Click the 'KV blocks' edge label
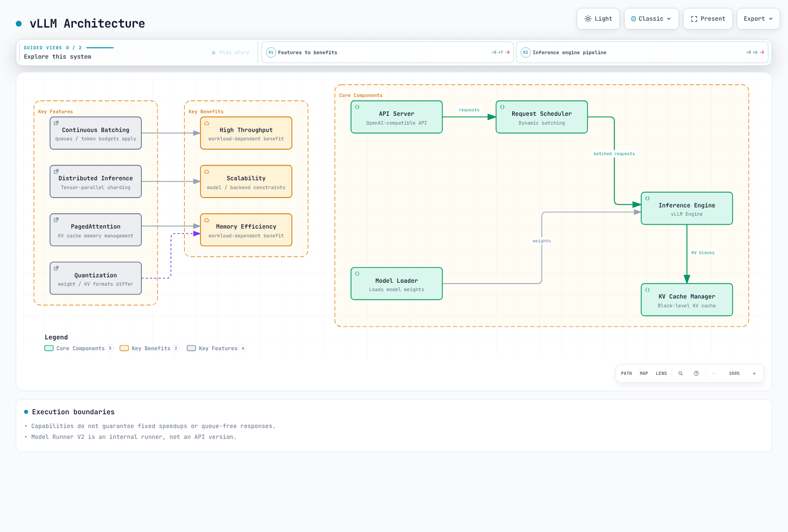Viewport: 788px width, 532px height. [x=703, y=253]
